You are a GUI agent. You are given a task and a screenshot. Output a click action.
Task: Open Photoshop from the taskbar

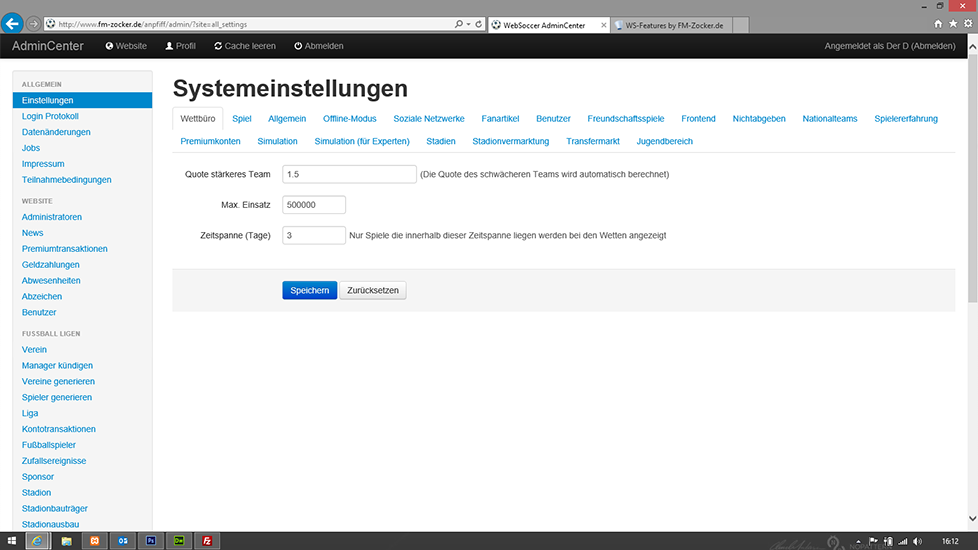151,541
